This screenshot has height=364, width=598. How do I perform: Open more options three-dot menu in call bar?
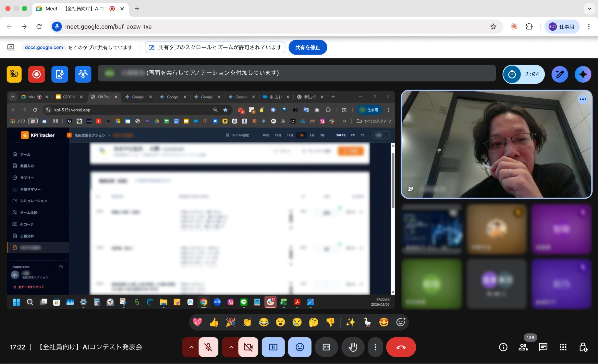click(375, 347)
